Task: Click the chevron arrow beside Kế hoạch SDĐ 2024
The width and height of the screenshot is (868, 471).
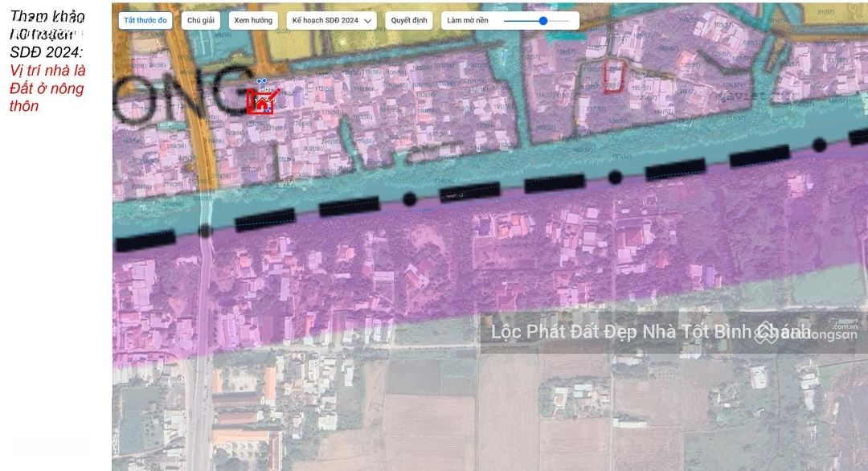Action: pos(368,21)
